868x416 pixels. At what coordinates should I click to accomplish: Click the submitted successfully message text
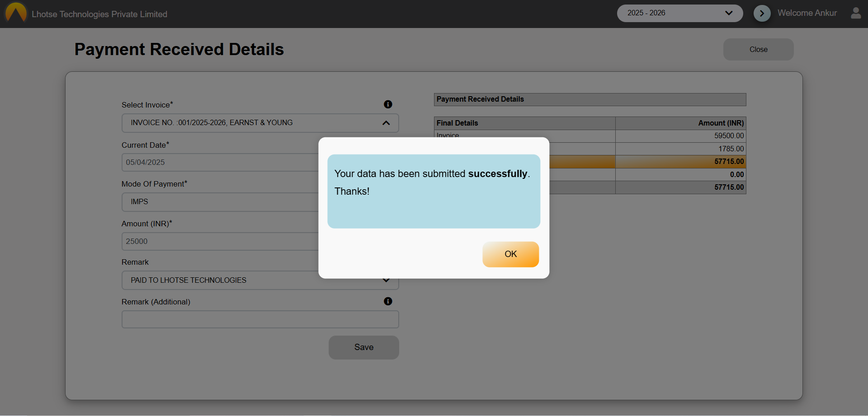[x=432, y=174]
